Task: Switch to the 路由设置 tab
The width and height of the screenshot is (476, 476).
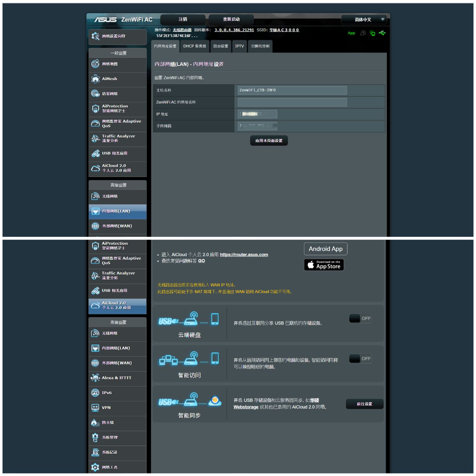Action: (x=221, y=46)
